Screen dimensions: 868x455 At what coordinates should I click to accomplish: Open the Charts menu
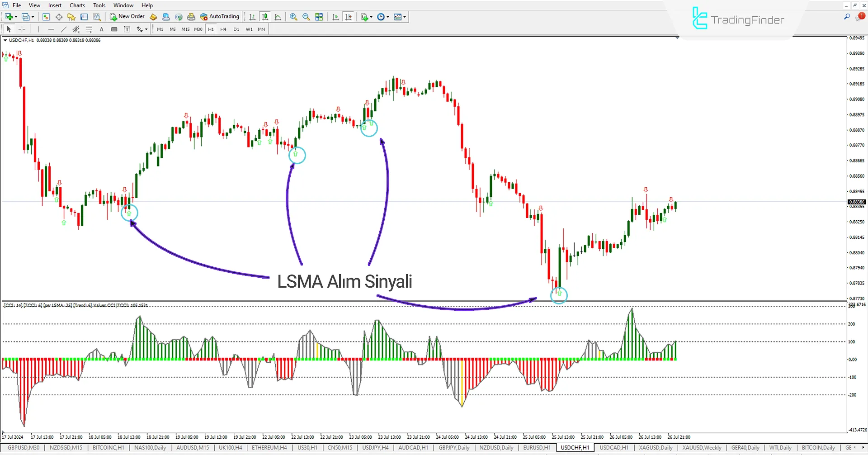coord(77,5)
